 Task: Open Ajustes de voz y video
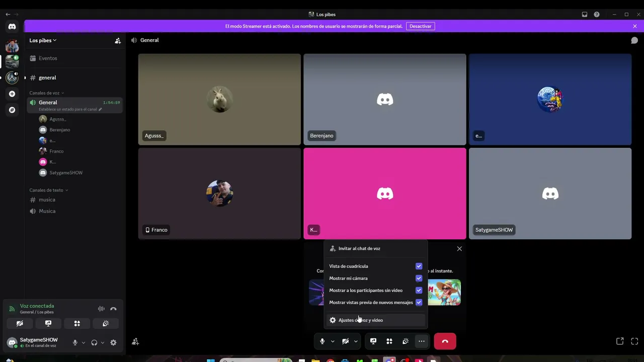coord(375,320)
